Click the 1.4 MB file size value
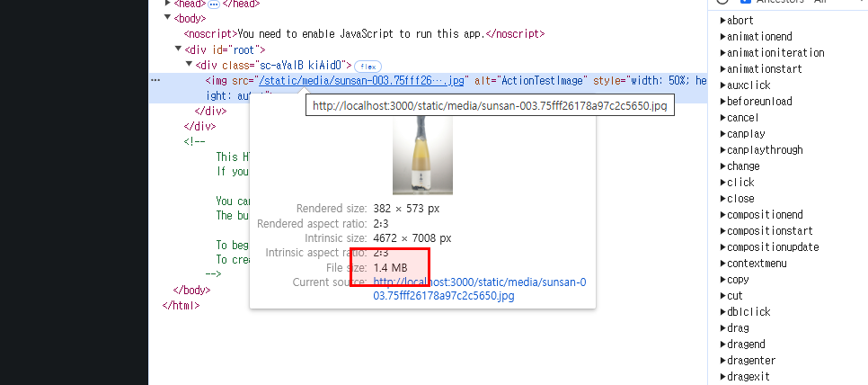Image resolution: width=868 pixels, height=385 pixels. click(x=390, y=268)
